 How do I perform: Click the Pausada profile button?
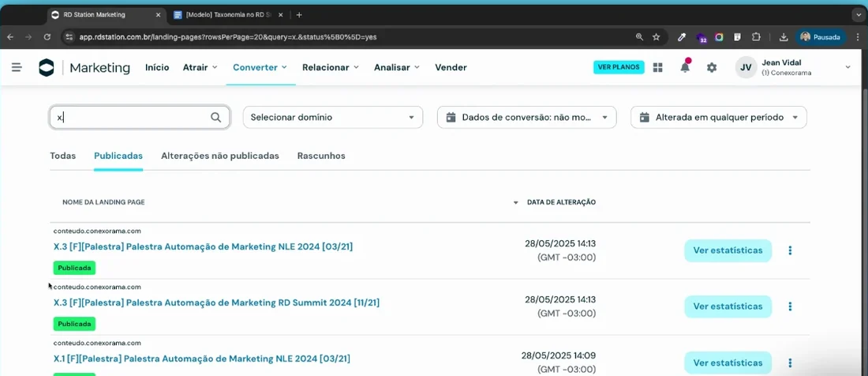[821, 37]
